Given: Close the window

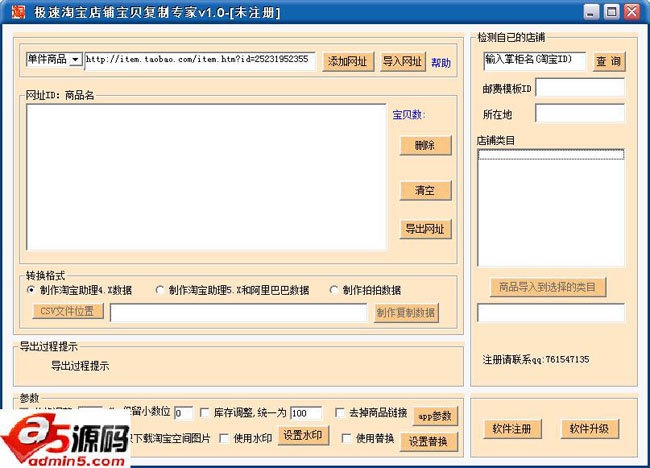Looking at the screenshot, I should (x=632, y=12).
